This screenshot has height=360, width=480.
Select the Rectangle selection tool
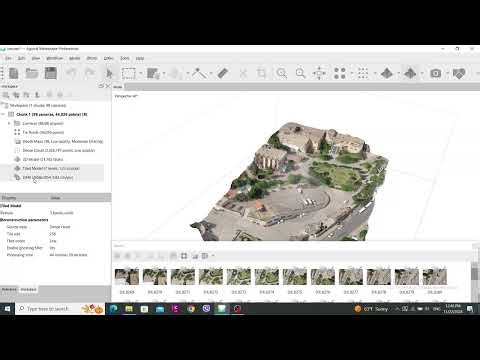129,73
